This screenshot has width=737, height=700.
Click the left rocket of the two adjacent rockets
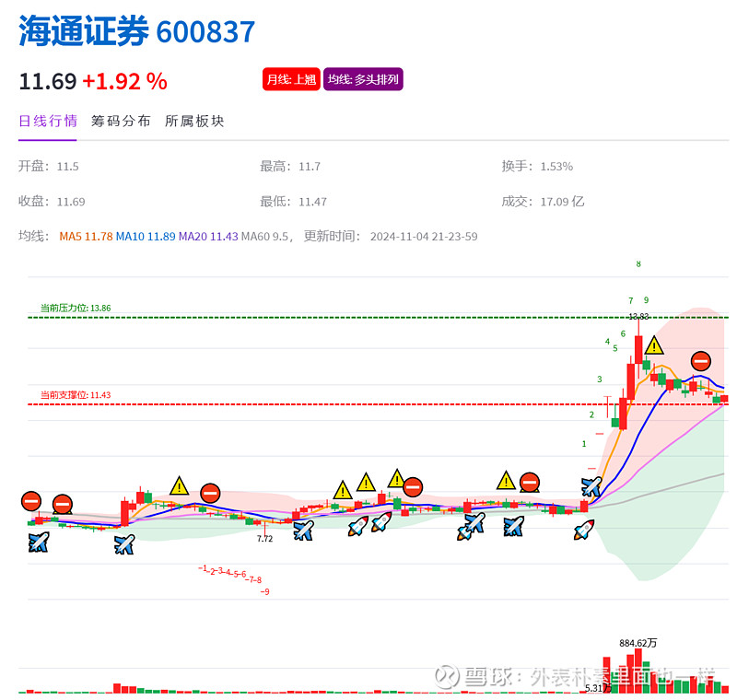(x=357, y=526)
